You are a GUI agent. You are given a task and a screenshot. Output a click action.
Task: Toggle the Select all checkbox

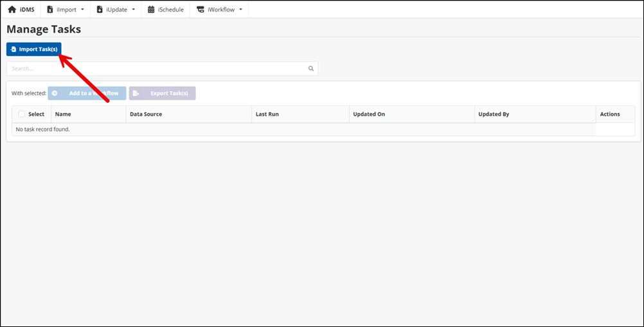21,114
